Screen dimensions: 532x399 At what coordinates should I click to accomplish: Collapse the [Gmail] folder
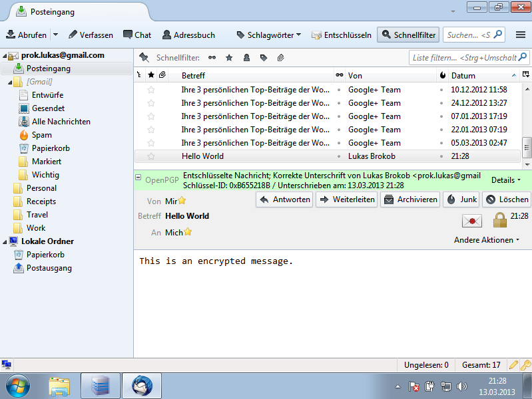click(10, 82)
